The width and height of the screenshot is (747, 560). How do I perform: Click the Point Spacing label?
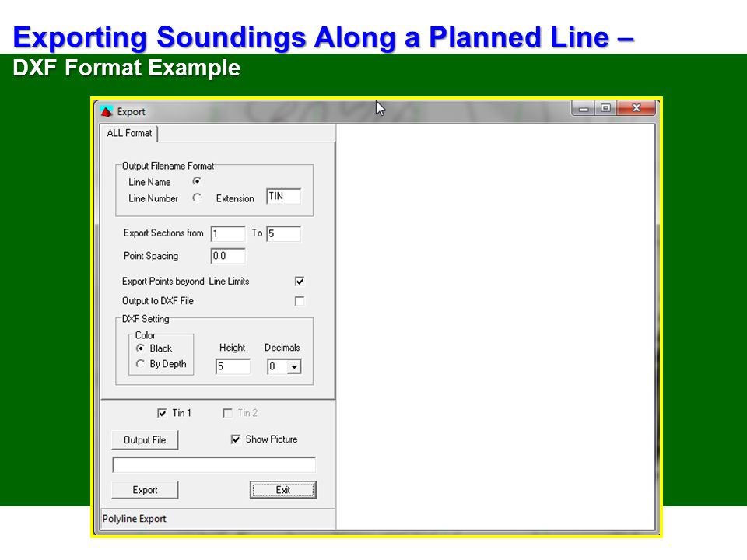click(x=151, y=256)
